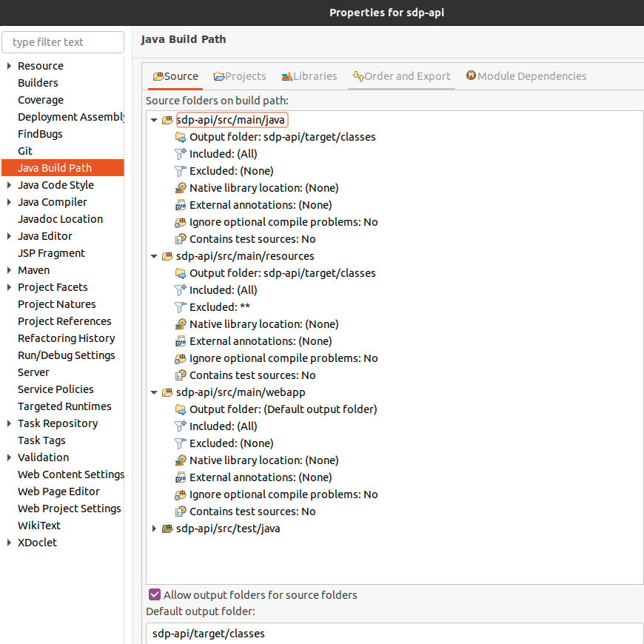Click the type filter text field
The image size is (644, 644).
(63, 42)
